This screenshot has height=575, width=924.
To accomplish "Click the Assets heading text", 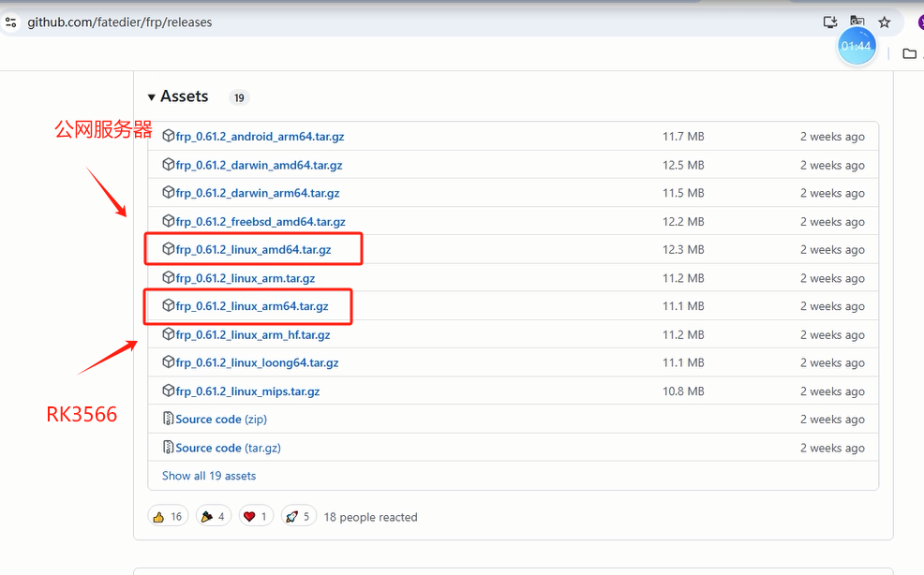I will [x=185, y=96].
